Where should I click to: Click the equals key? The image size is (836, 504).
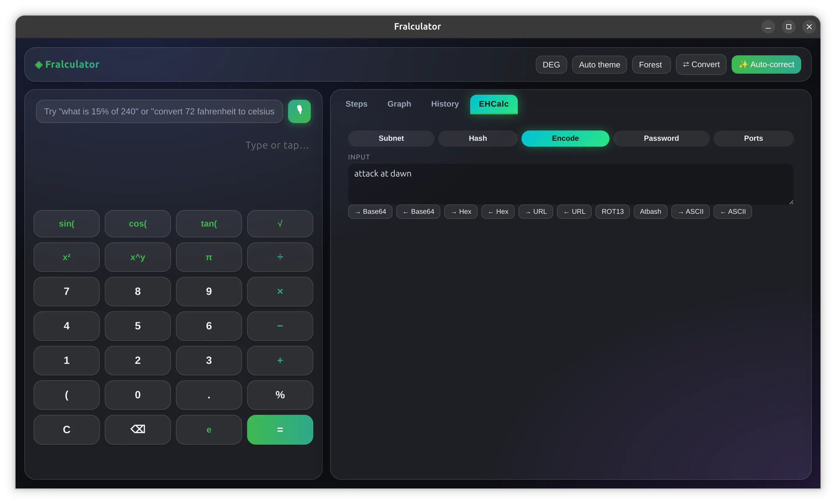click(280, 429)
